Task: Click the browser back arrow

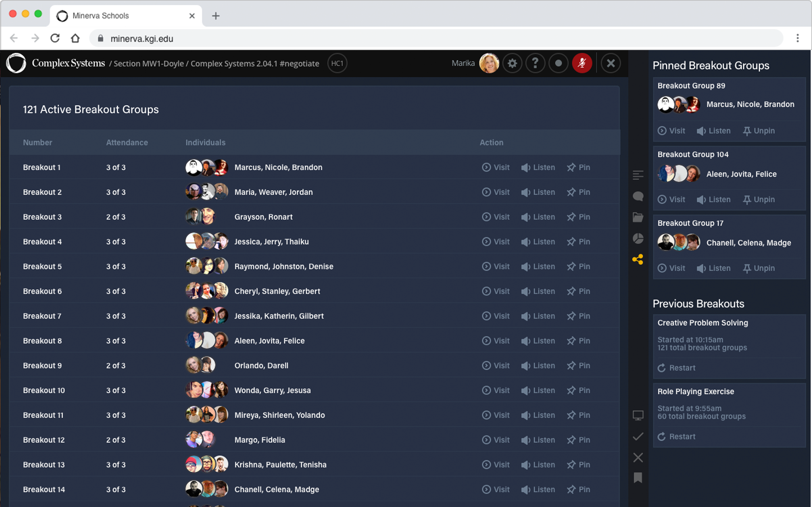Action: 14,38
